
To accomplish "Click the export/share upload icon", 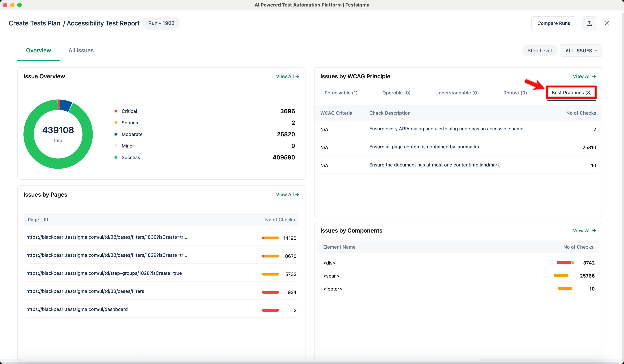I will tap(589, 23).
